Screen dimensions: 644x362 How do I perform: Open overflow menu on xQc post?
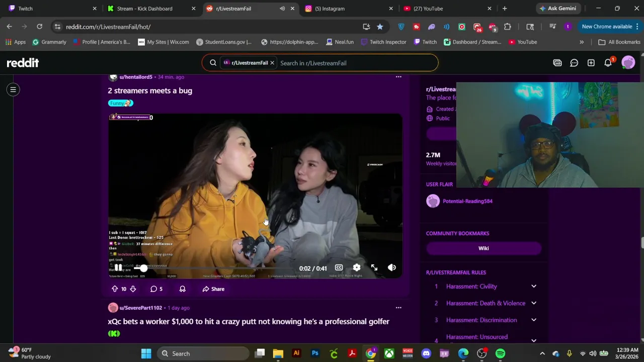(x=398, y=308)
